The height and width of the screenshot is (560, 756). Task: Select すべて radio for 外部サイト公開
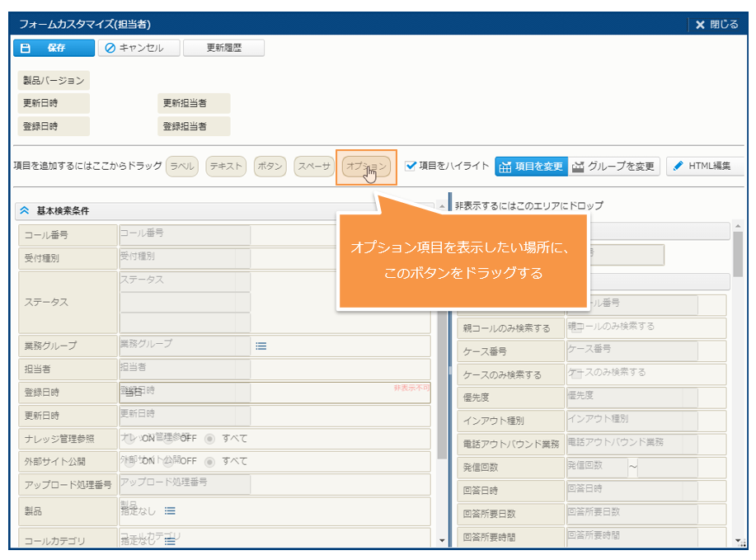(x=209, y=462)
